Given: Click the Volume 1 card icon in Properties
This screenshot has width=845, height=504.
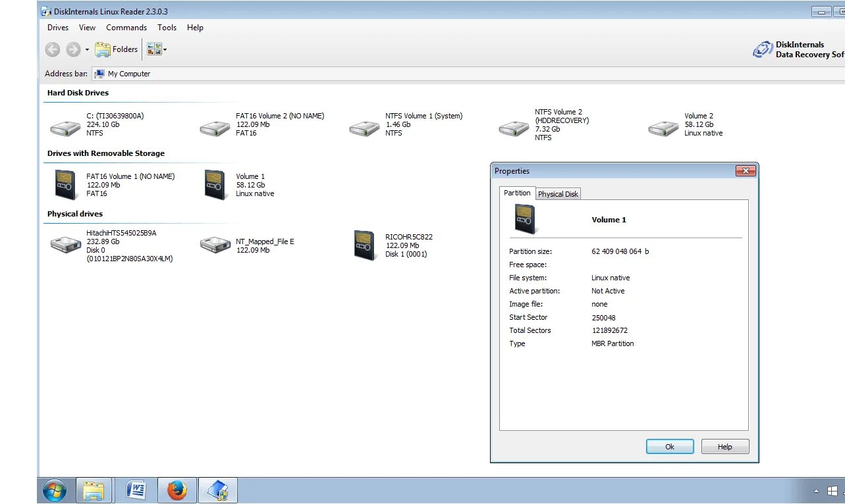Looking at the screenshot, I should tap(525, 220).
